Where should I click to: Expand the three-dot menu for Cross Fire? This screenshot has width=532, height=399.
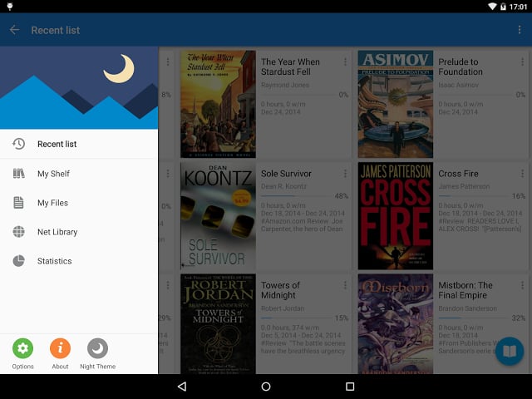pos(522,174)
